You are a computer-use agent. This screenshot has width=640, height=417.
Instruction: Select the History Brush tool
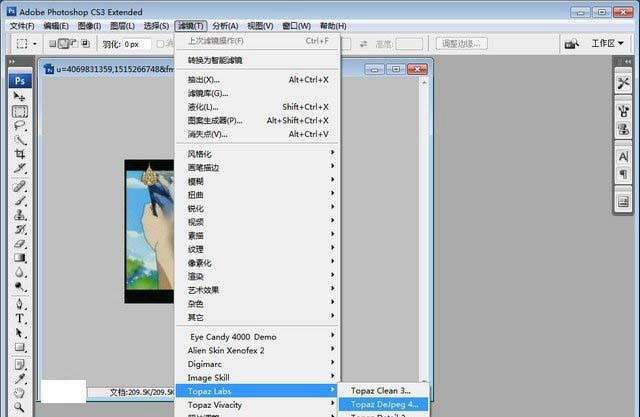19,229
